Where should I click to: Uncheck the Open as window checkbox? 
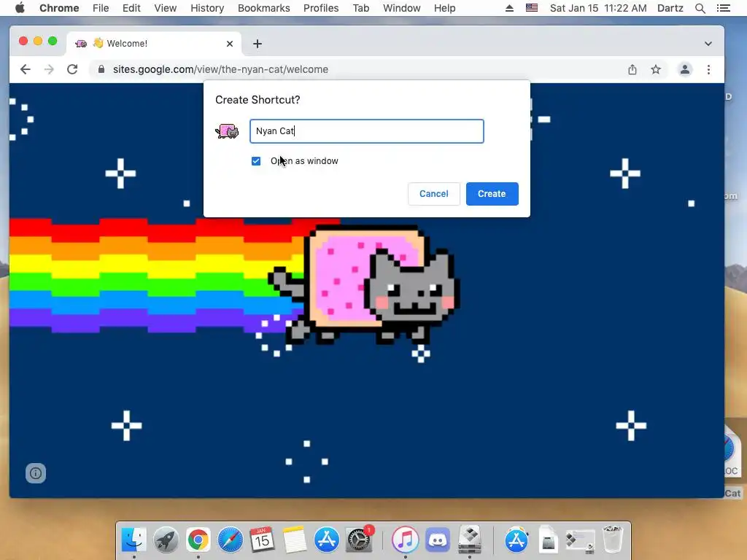tap(256, 161)
